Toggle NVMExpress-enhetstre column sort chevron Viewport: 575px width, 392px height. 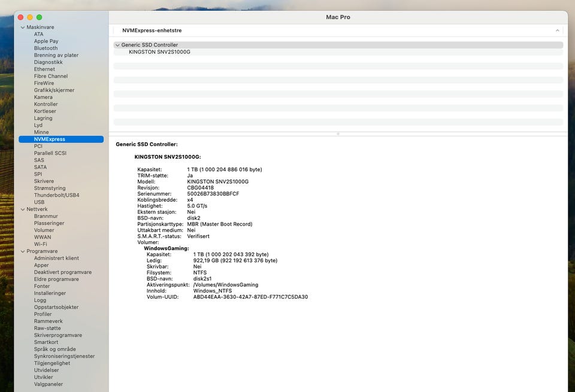coord(557,31)
